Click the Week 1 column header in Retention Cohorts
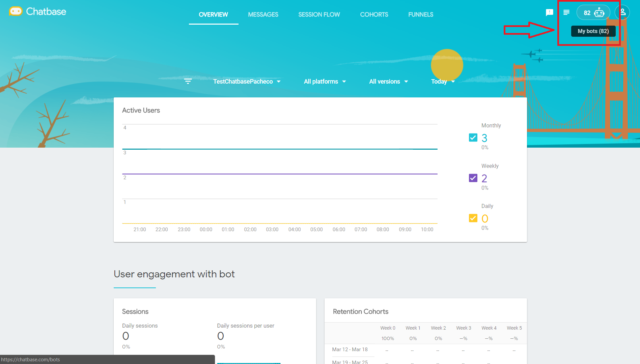 pos(413,328)
